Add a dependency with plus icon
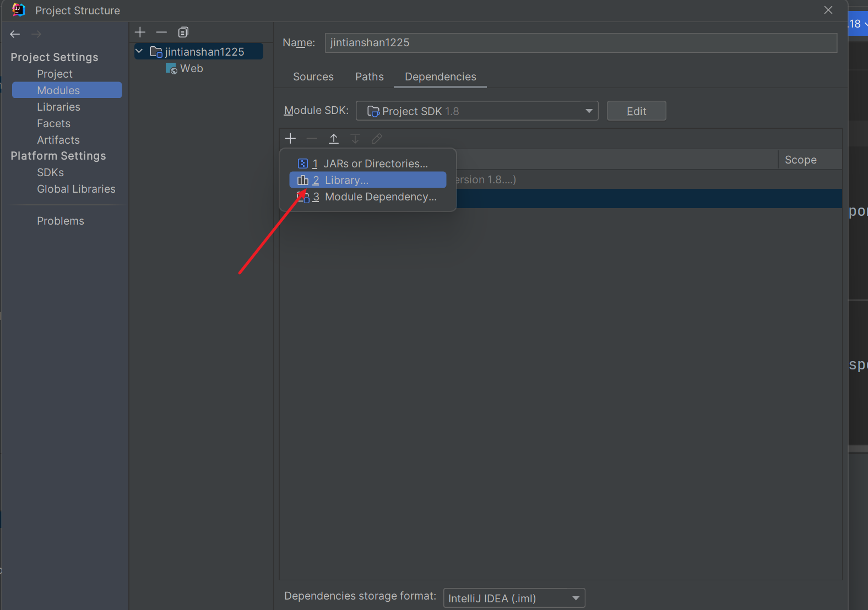The height and width of the screenshot is (610, 868). (290, 138)
